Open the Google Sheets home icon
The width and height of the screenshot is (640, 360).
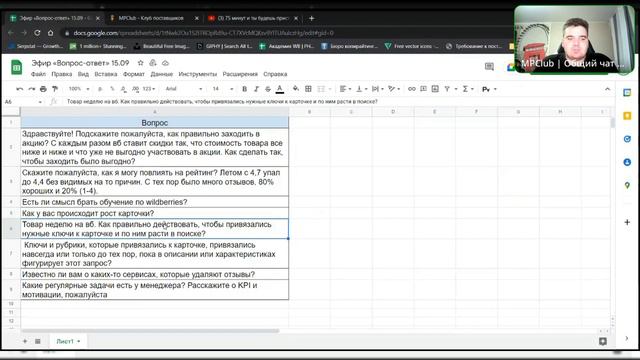click(x=16, y=67)
